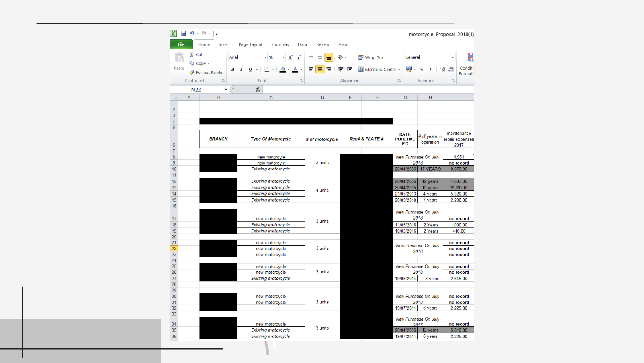Decrease Decimal icon
Image resolution: width=644 pixels, height=363 pixels.
point(451,69)
